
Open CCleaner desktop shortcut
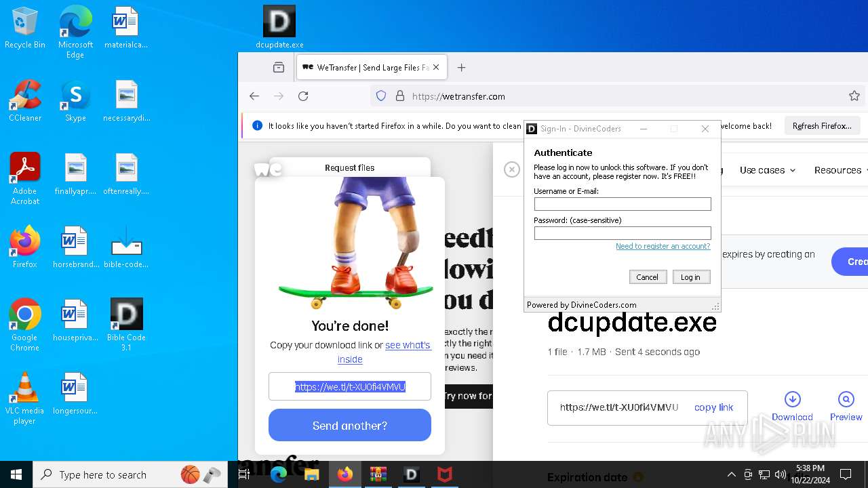[x=25, y=101]
